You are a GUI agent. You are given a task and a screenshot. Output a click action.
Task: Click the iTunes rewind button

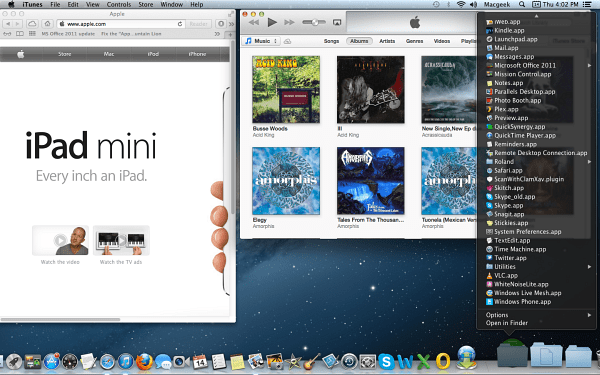pos(254,23)
